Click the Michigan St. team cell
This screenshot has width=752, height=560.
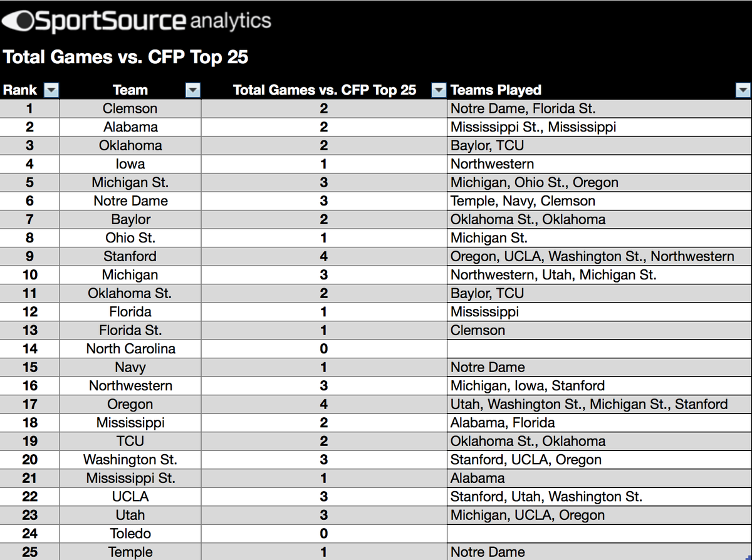(130, 182)
